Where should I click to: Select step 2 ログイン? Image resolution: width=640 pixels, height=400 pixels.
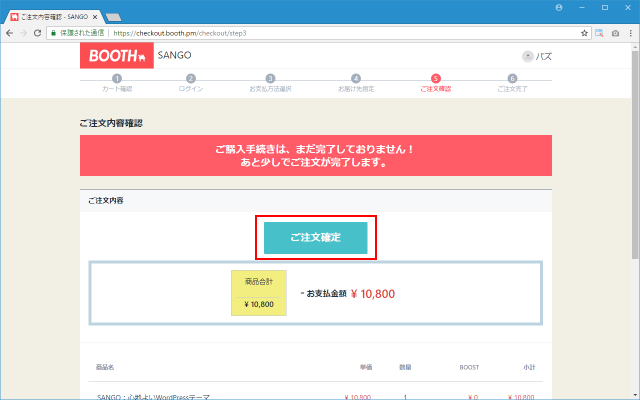pyautogui.click(x=191, y=83)
